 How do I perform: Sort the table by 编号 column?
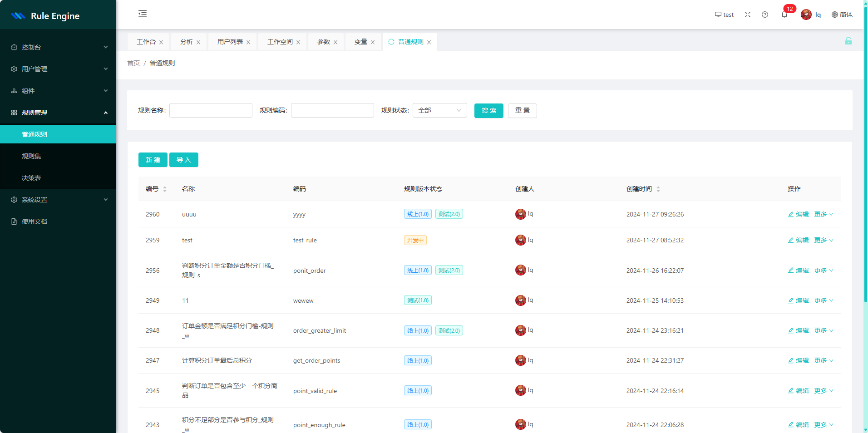165,189
